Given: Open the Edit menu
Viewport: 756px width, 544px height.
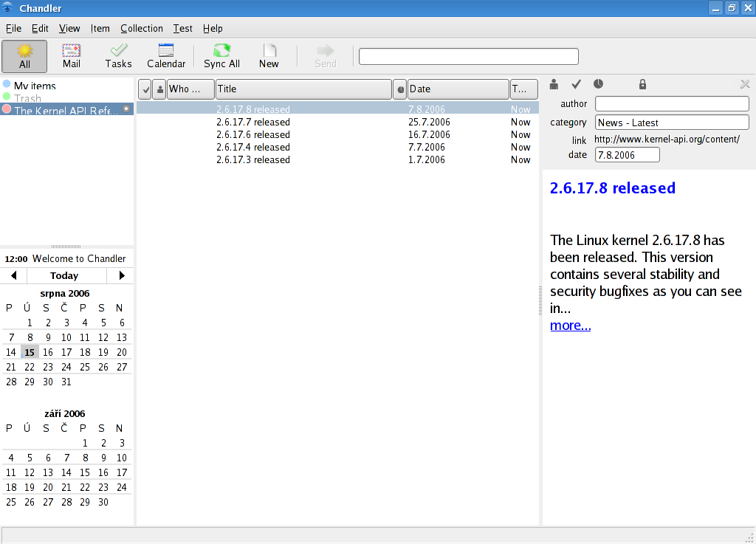Looking at the screenshot, I should (x=40, y=29).
